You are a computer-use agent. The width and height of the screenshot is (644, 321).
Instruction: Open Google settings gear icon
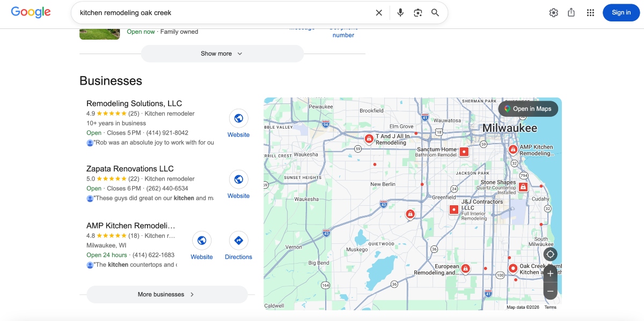(x=554, y=13)
